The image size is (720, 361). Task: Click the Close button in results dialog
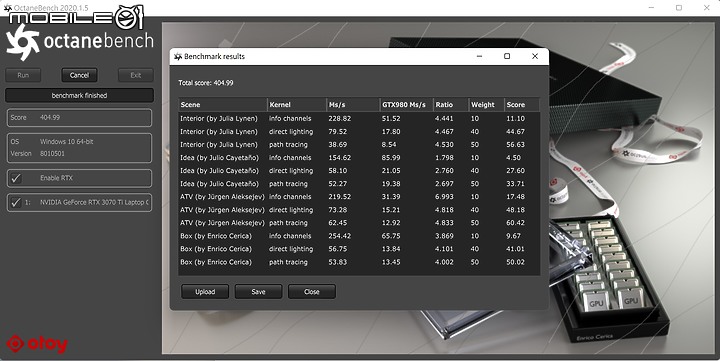coord(312,292)
